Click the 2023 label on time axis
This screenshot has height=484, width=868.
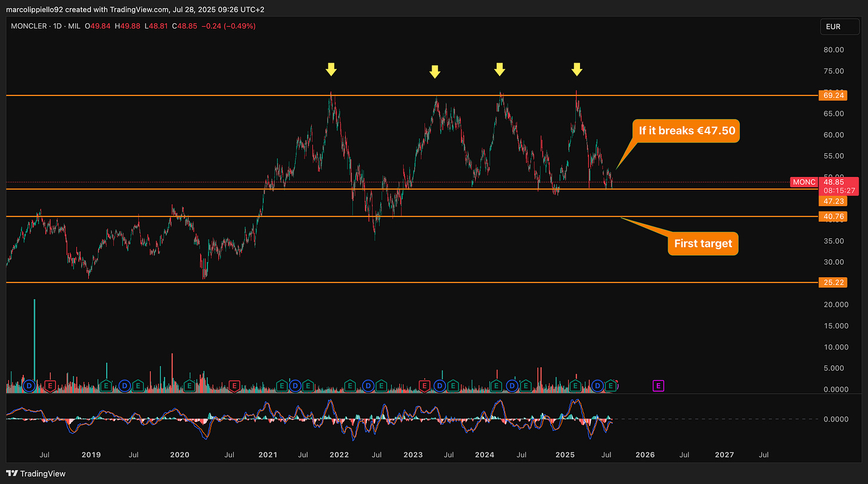click(x=413, y=454)
